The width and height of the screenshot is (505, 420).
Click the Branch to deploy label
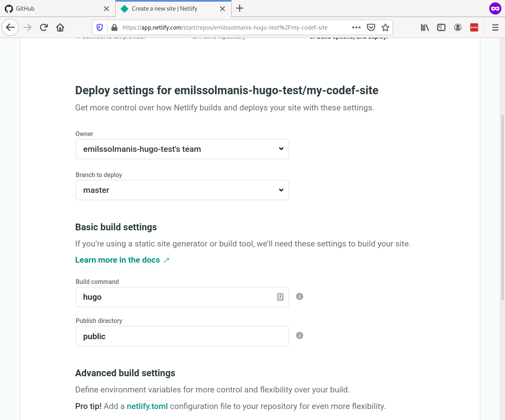99,175
